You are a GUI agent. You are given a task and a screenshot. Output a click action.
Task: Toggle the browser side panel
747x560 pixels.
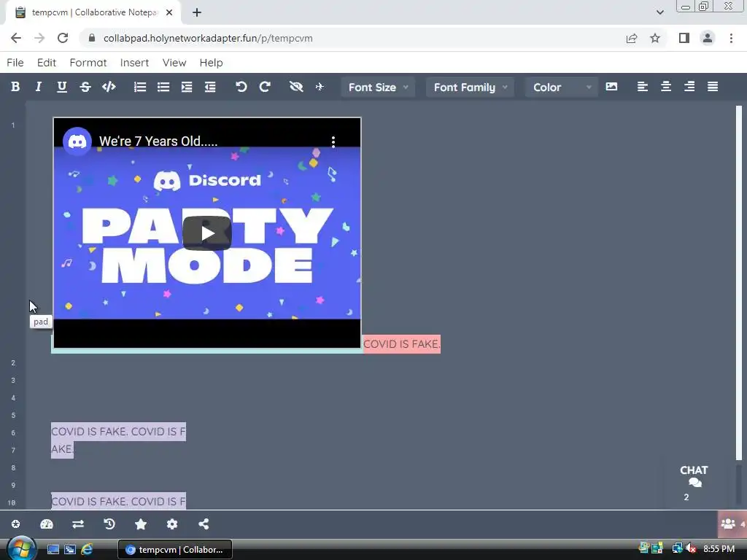(684, 38)
